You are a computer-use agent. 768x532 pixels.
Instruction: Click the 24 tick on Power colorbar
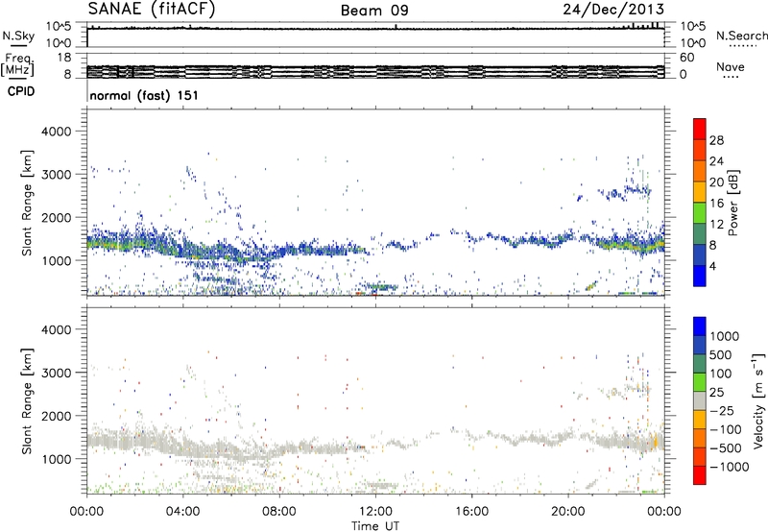(716, 161)
